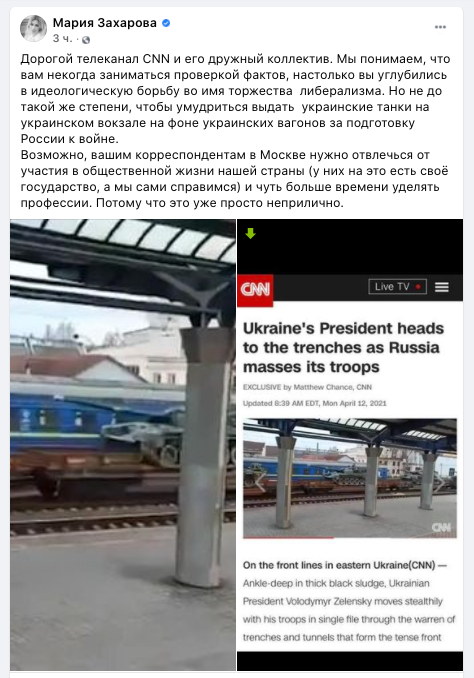
Task: Click the red progress bar under CNN image
Action: click(288, 538)
